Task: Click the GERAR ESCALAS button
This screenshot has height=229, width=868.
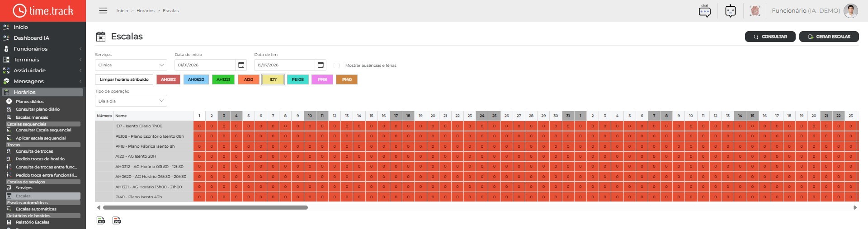Action: [x=829, y=37]
